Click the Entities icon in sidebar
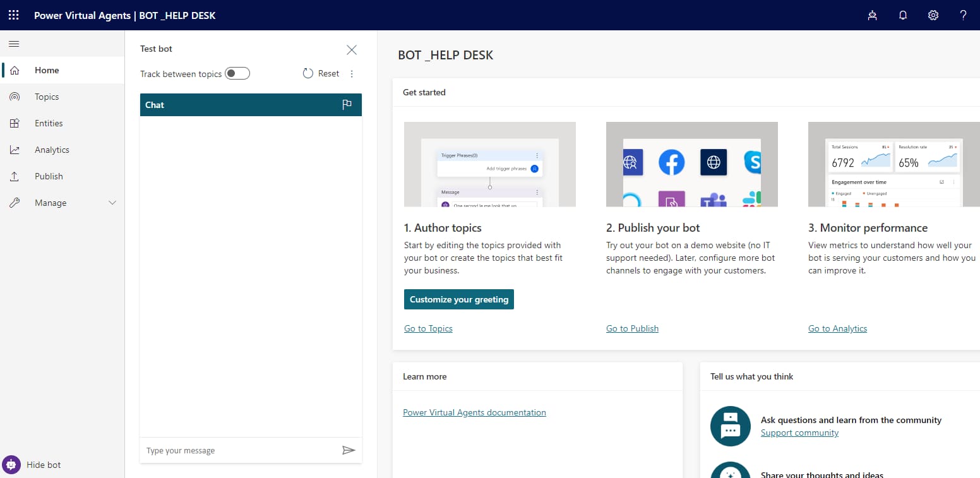This screenshot has width=980, height=478. tap(15, 123)
